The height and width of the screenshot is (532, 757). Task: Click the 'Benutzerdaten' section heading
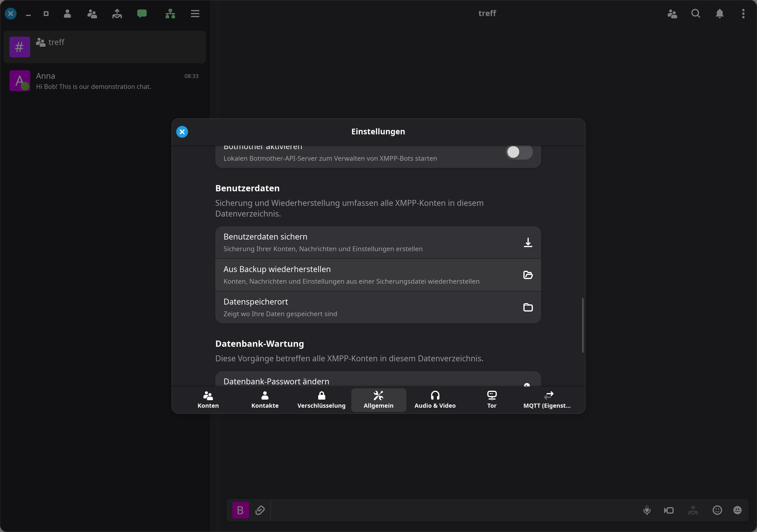click(247, 188)
